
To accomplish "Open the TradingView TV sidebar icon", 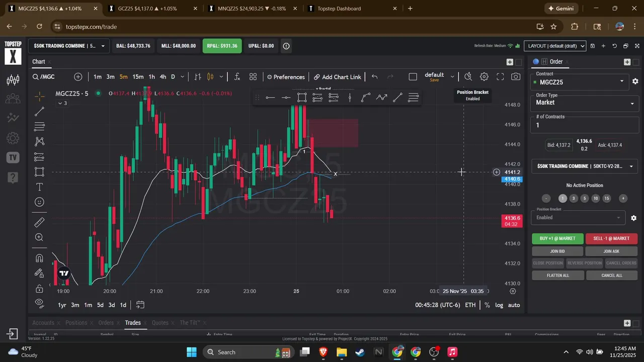I will tap(13, 157).
